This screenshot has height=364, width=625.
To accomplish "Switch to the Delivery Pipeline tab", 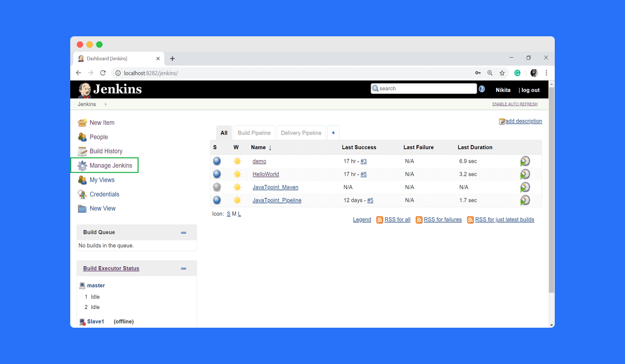I will click(x=301, y=133).
